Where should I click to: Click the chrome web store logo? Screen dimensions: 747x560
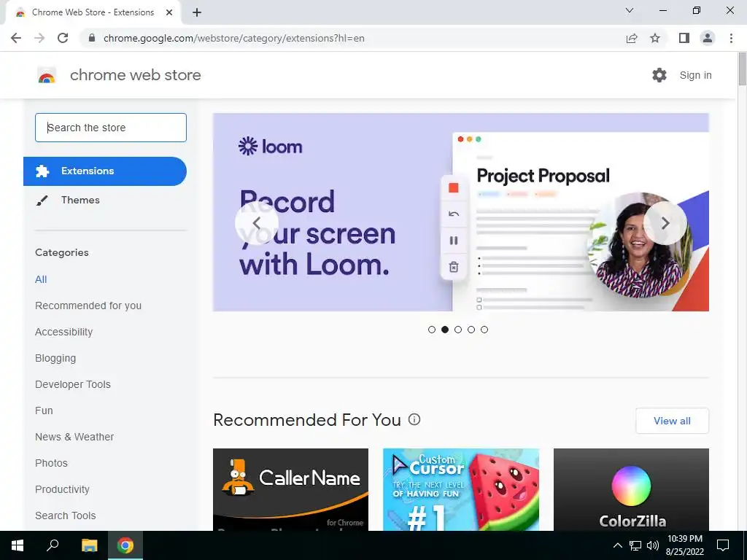pyautogui.click(x=47, y=75)
